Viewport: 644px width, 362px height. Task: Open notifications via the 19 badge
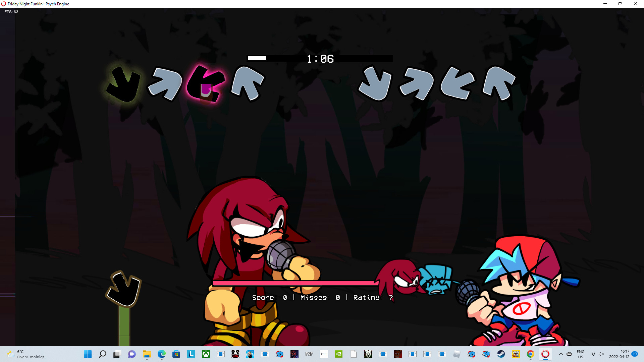point(635,354)
